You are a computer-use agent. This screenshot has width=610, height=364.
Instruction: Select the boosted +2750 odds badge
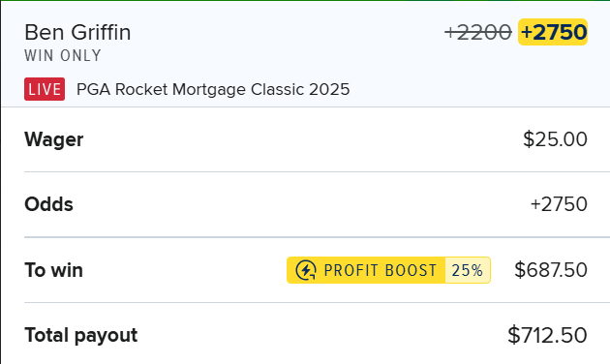click(x=553, y=32)
